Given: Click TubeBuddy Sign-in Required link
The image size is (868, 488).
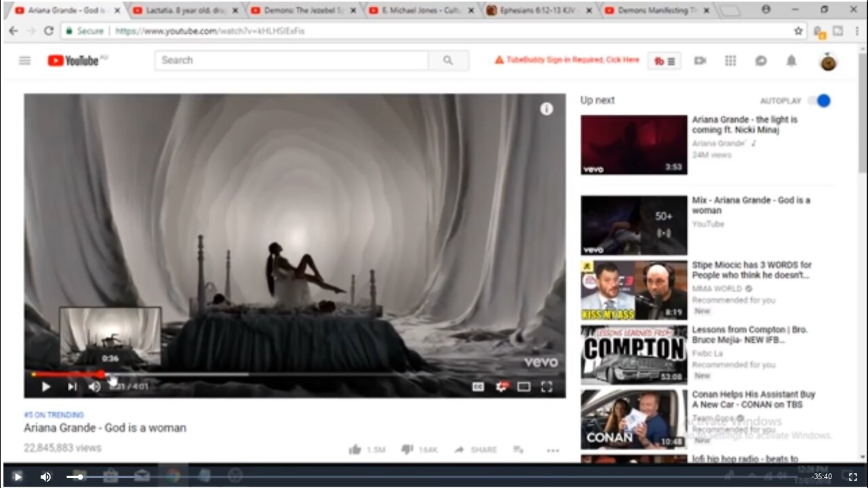Looking at the screenshot, I should pyautogui.click(x=566, y=60).
